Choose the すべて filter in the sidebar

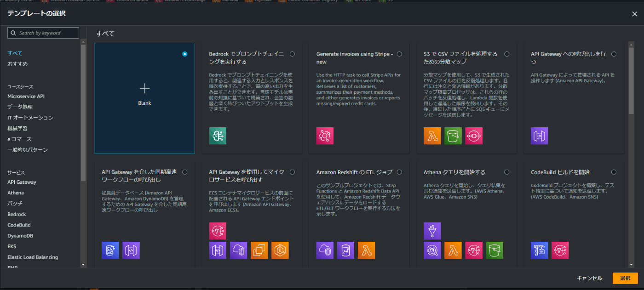tap(15, 53)
